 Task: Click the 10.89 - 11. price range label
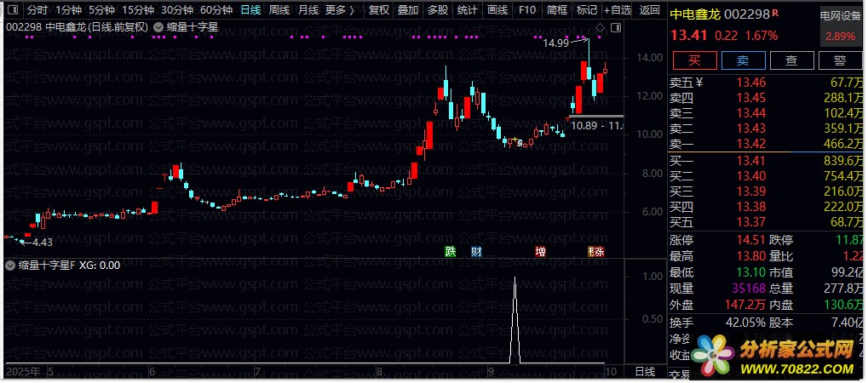pyautogui.click(x=596, y=126)
